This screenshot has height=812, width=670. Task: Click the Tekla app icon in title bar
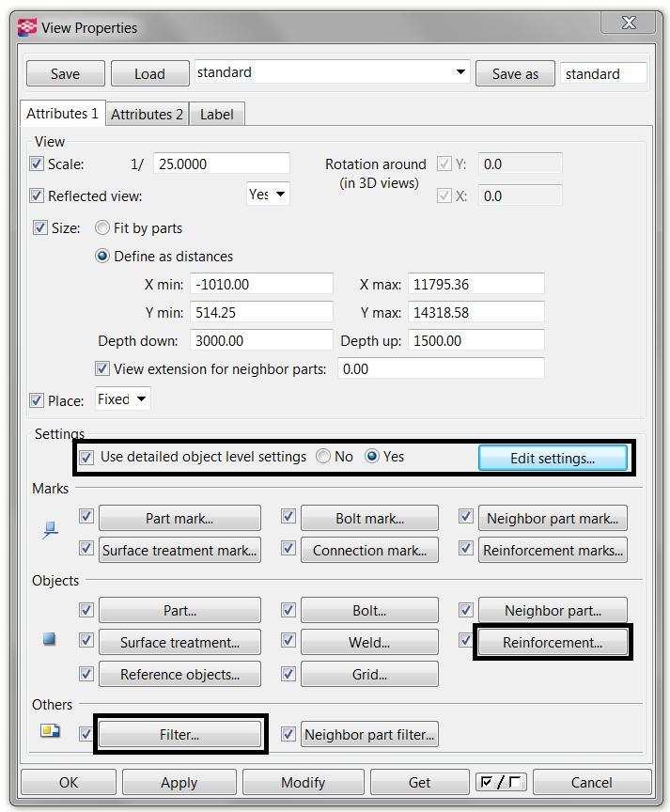coord(26,27)
